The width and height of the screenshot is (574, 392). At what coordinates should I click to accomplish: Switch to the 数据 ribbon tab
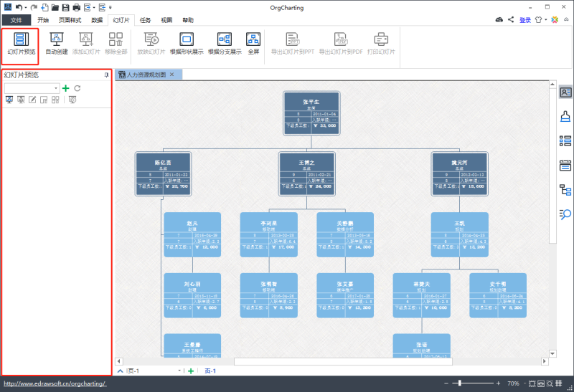pos(97,20)
